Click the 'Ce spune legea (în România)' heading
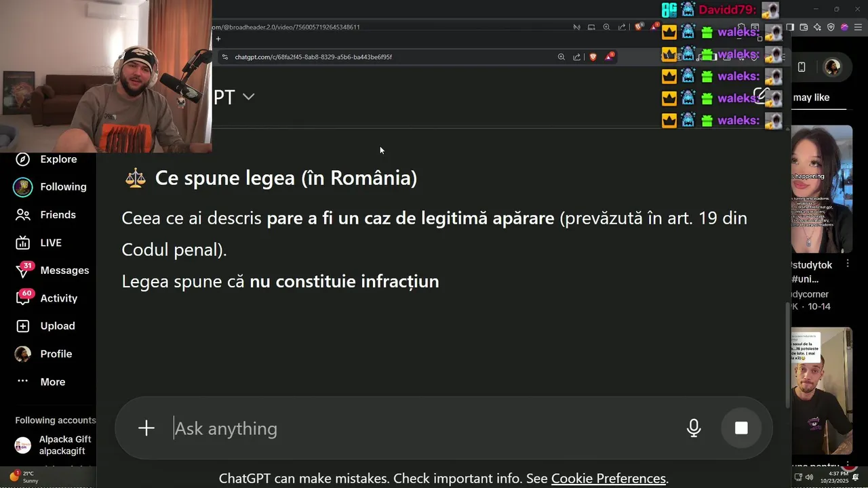Screen dimensions: 868x488 (x=285, y=178)
